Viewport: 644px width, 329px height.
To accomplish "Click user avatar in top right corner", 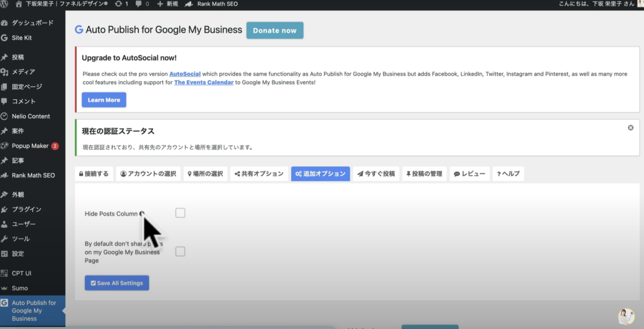I will point(640,4).
